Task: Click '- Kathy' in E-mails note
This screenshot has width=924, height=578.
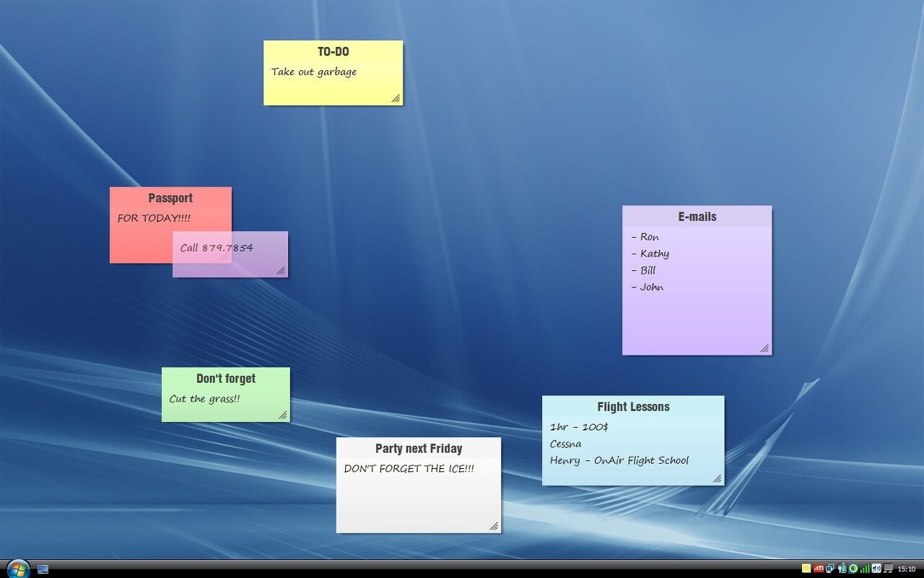Action: (650, 254)
